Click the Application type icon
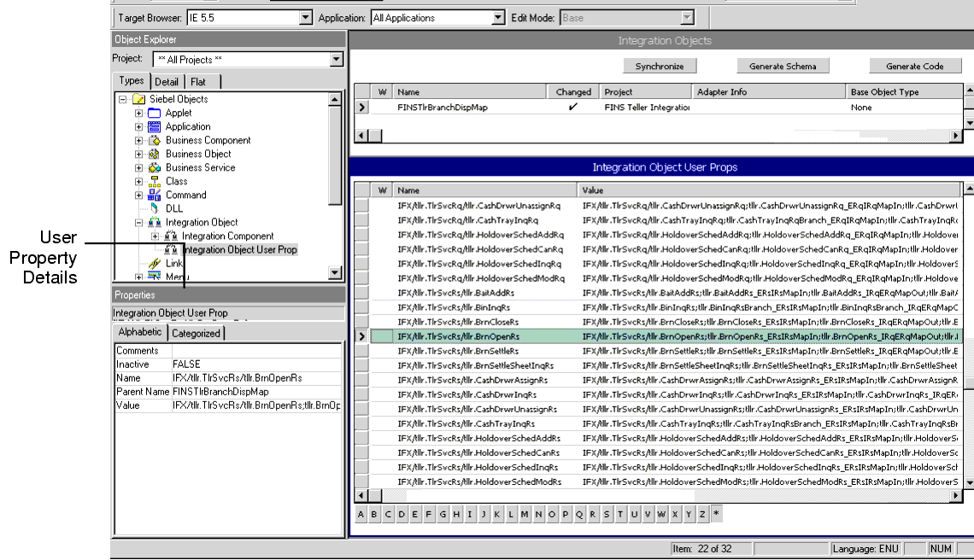Image resolution: width=974 pixels, height=560 pixels. pyautogui.click(x=154, y=126)
